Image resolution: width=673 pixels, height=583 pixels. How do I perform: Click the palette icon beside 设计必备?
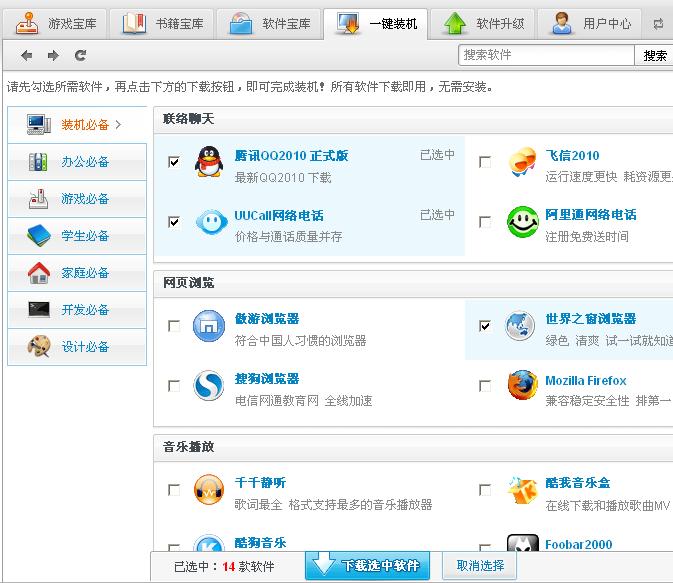click(x=39, y=346)
